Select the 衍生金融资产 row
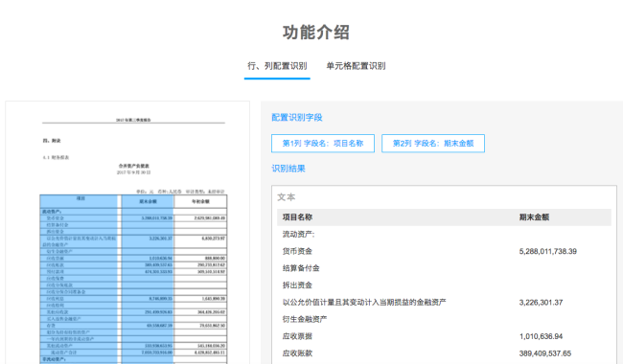 [444, 319]
